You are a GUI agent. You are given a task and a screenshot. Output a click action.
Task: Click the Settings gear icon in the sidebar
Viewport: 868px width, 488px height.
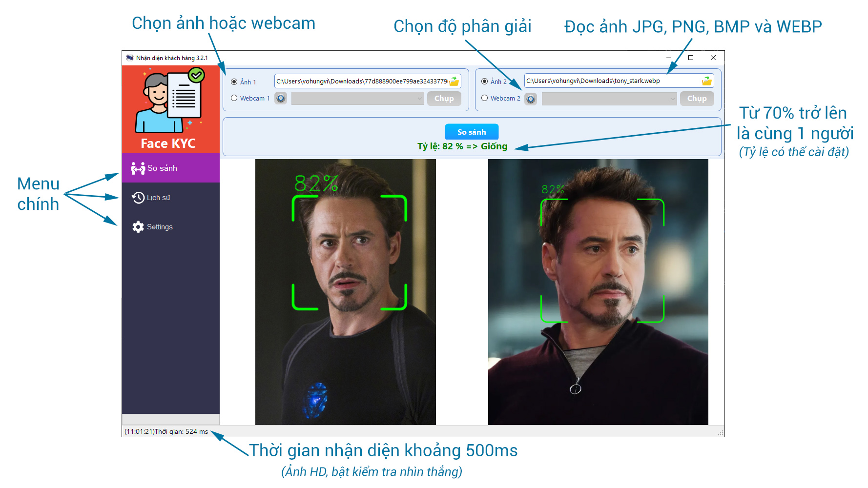tap(138, 227)
